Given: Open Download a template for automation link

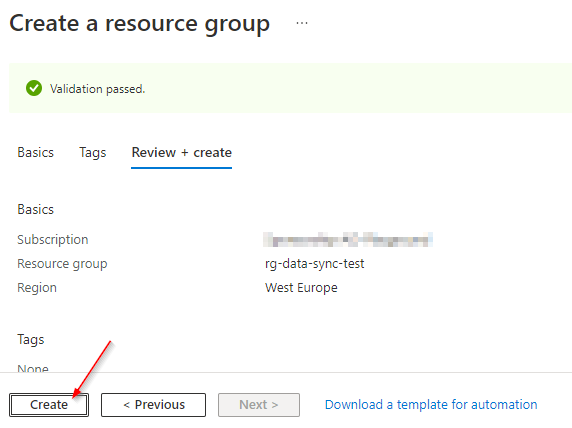Looking at the screenshot, I should pos(431,405).
